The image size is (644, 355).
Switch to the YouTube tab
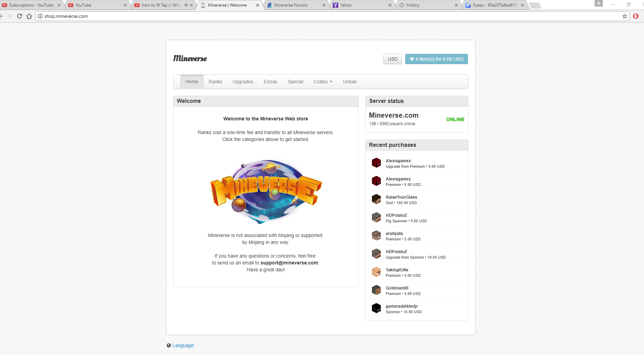pos(97,5)
